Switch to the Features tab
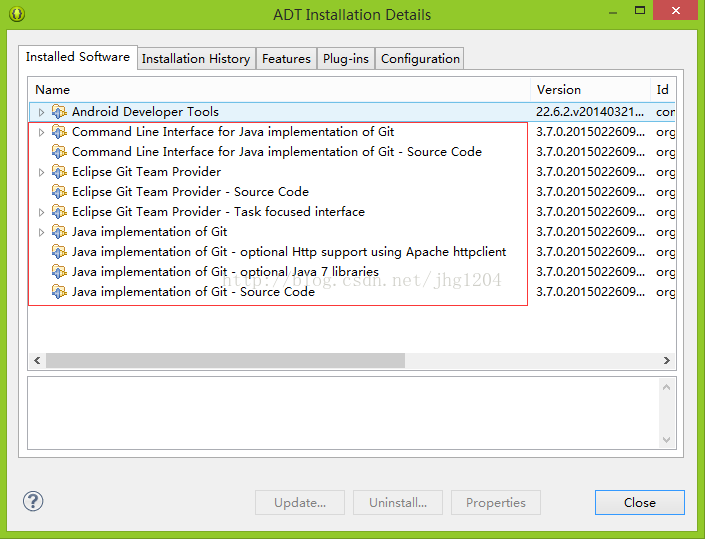 [x=286, y=58]
